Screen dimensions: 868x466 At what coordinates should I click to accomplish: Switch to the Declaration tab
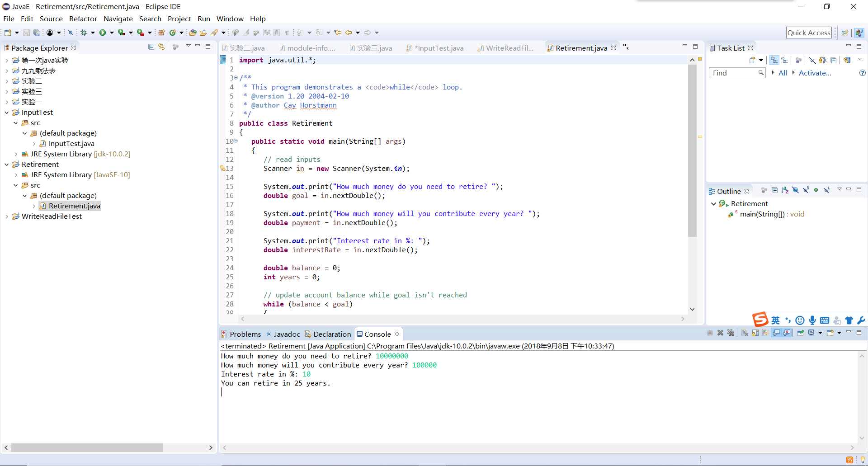click(x=328, y=334)
